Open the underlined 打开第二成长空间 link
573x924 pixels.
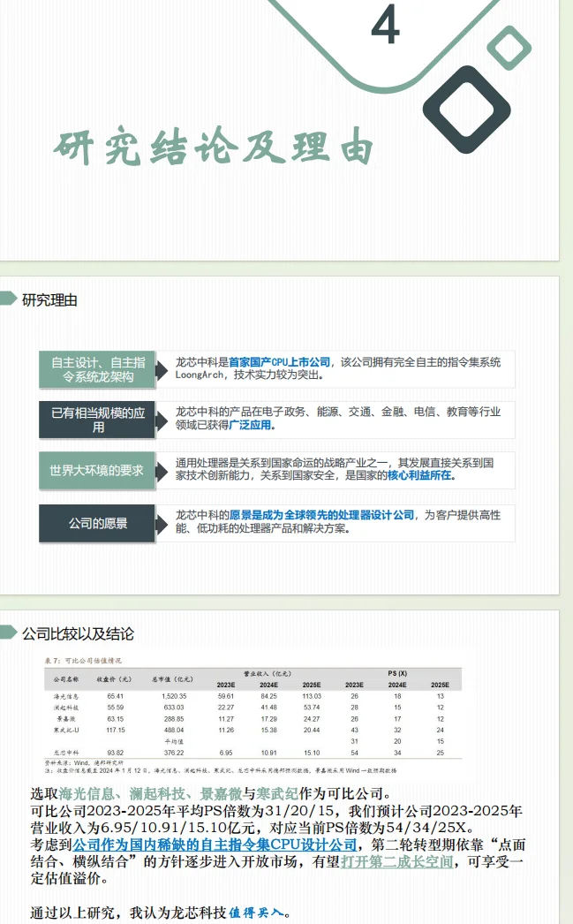[x=397, y=861]
